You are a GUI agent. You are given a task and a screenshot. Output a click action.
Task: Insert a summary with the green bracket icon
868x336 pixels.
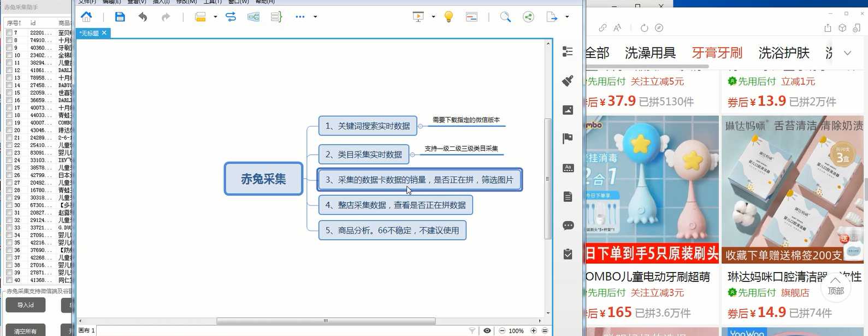tap(276, 17)
